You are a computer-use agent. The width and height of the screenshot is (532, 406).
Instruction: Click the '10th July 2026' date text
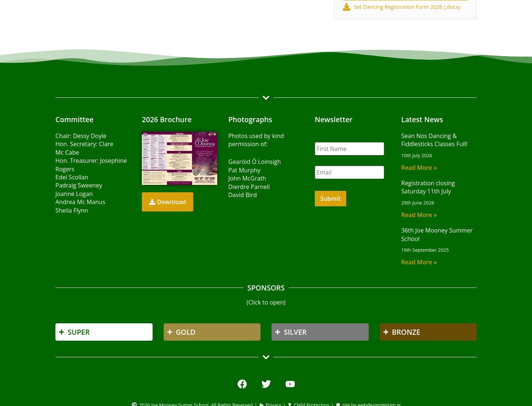point(417,155)
